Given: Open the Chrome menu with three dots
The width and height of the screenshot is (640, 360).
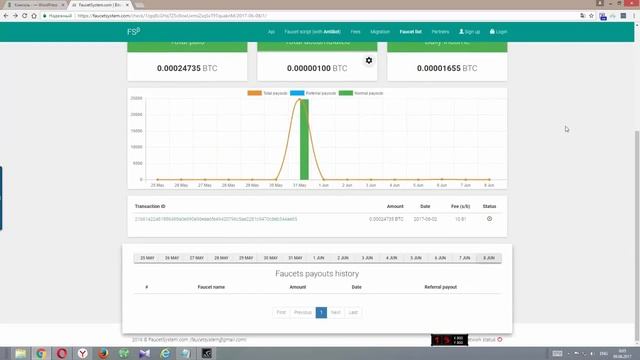Looking at the screenshot, I should 634,16.
